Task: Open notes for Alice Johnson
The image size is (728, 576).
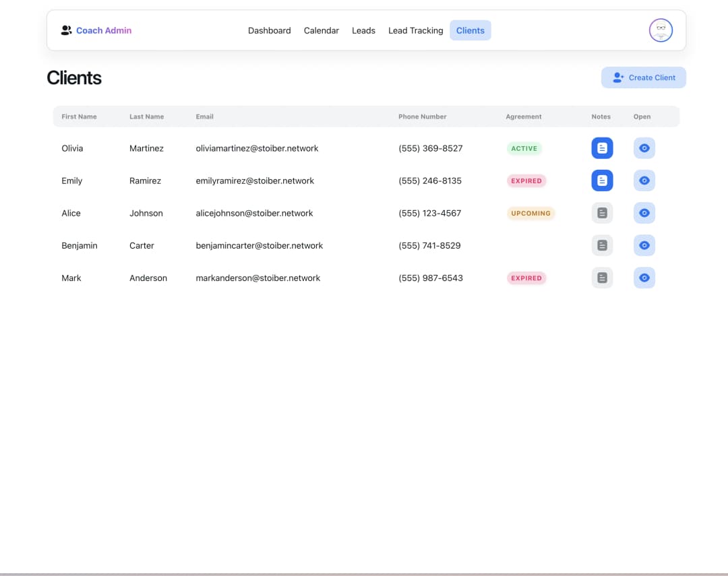Action: [x=602, y=213]
